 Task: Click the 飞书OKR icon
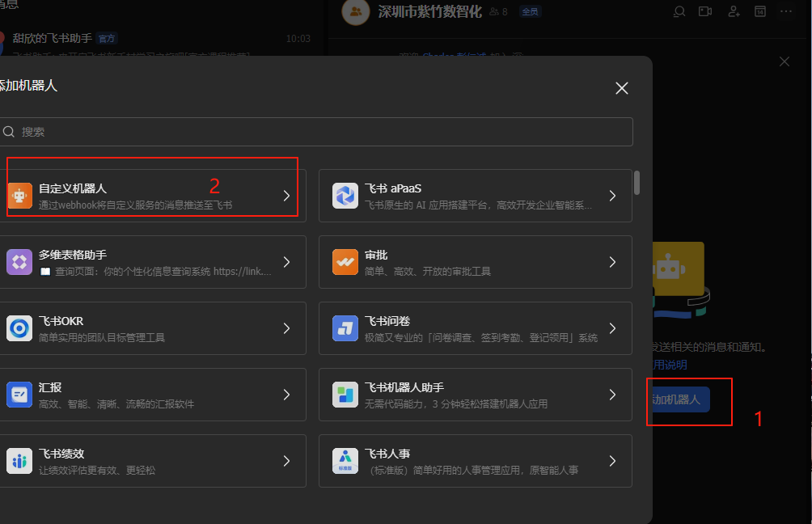coord(19,328)
